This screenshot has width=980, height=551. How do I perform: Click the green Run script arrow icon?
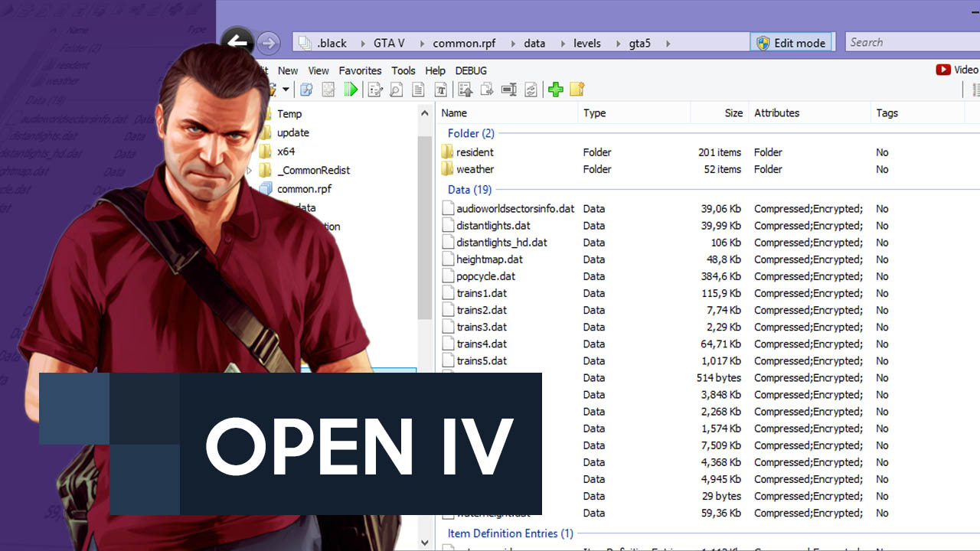point(351,90)
